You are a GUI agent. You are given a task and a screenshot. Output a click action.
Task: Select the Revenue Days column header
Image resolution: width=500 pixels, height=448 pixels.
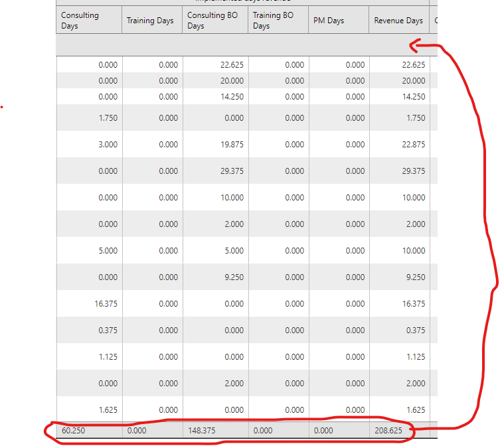click(398, 21)
